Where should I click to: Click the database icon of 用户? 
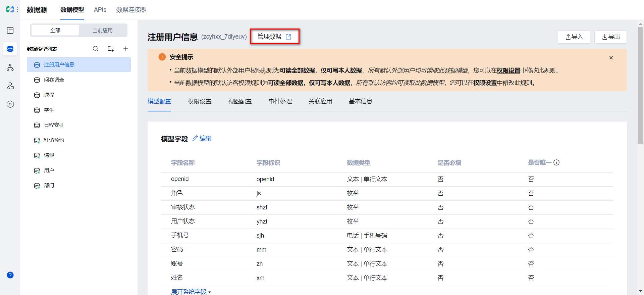[x=37, y=170]
